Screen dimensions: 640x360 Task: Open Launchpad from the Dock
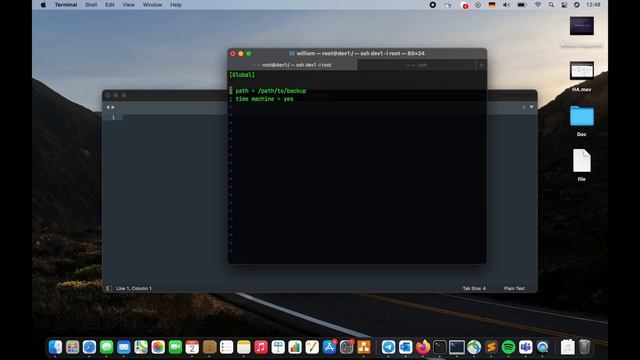coord(72,347)
